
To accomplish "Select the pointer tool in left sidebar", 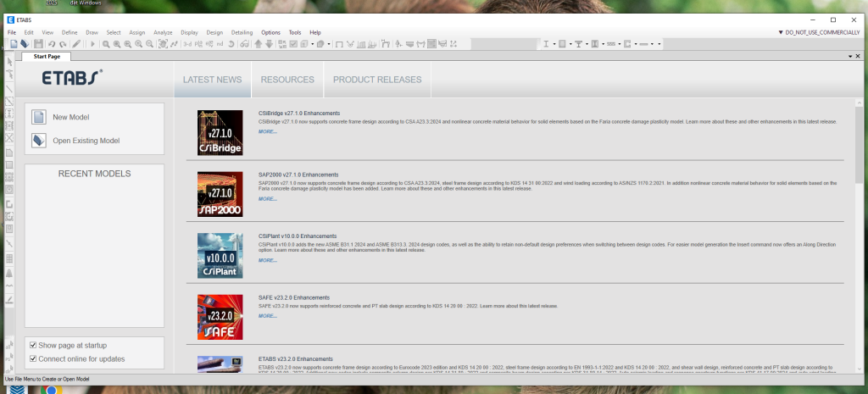I will pos(9,61).
